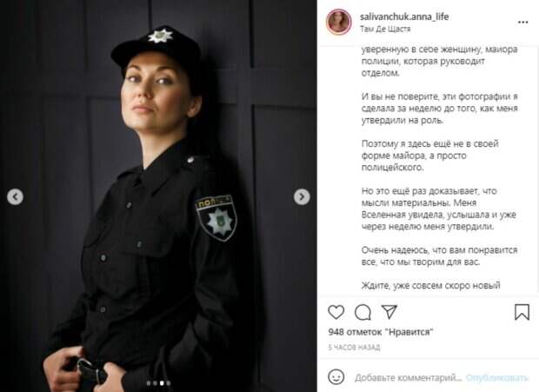Open the 5 часов назад timestamp link
Image resolution: width=539 pixels, height=392 pixels.
pyautogui.click(x=354, y=348)
